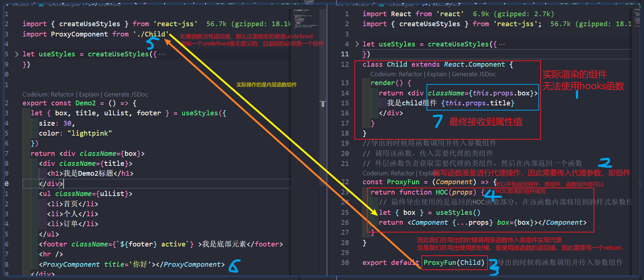The image size is (644, 280).
Task: Click Demo2 in export const declaration
Action: (85, 103)
